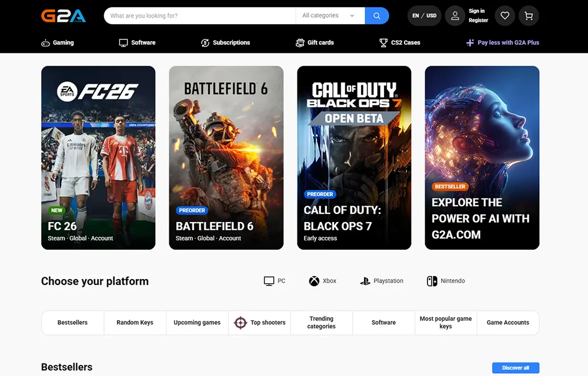This screenshot has height=376, width=588.
Task: Open the CS2 Cases menu
Action: [399, 42]
